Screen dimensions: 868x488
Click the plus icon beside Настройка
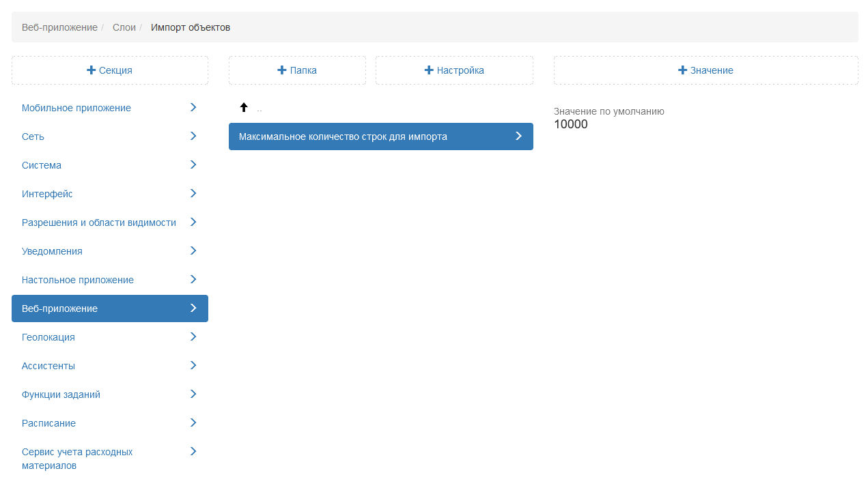(x=429, y=70)
